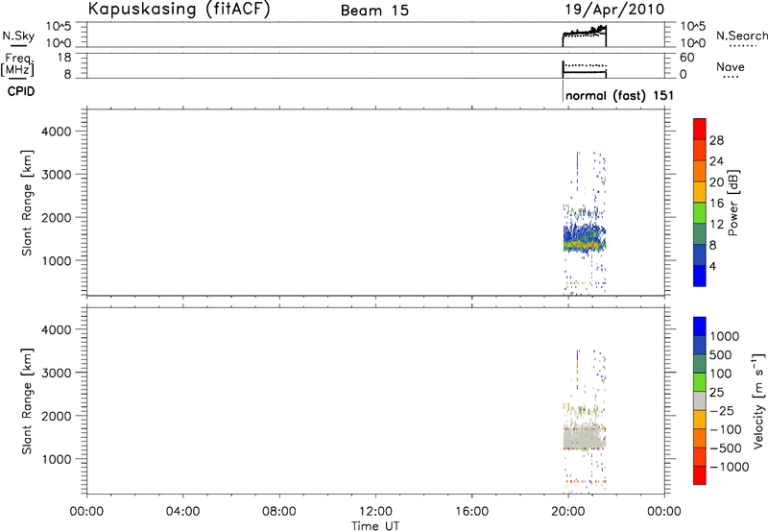Screen dimensions: 768x532
Task: Click the 'Power [dB]' color bar label
Action: click(732, 203)
